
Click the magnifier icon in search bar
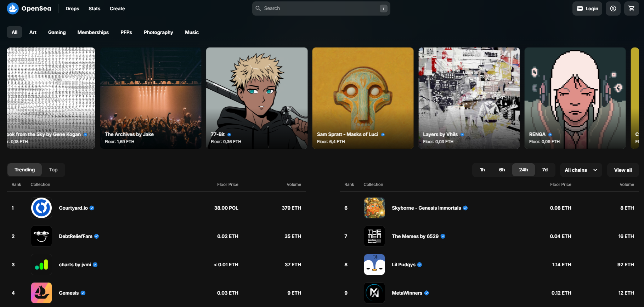258,8
